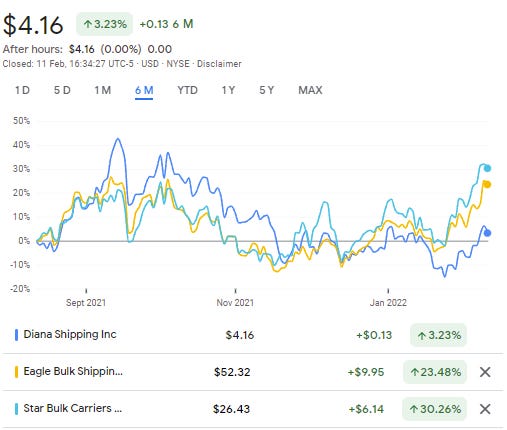Click blue endpoint dot on chart
507x430 pixels.
487,233
